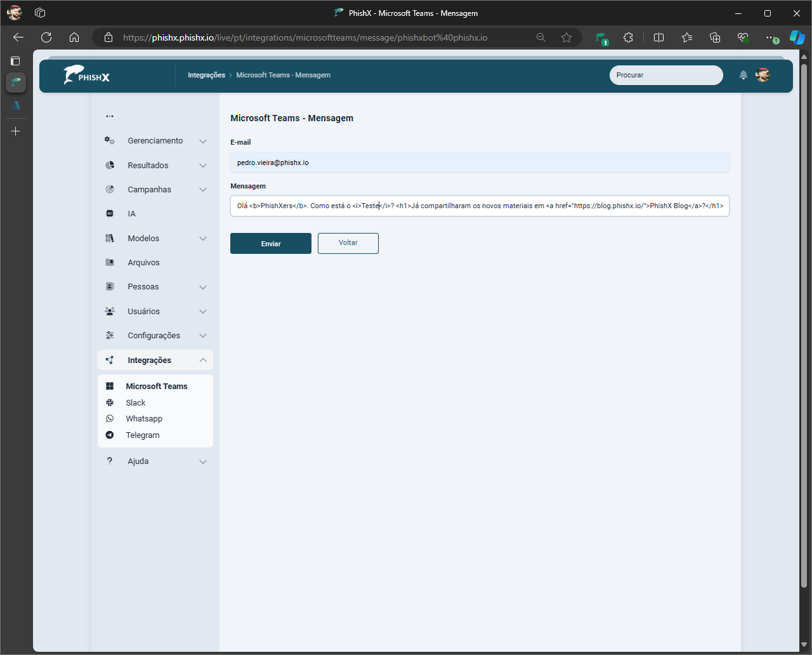Open the browser favorites list icon

[687, 37]
